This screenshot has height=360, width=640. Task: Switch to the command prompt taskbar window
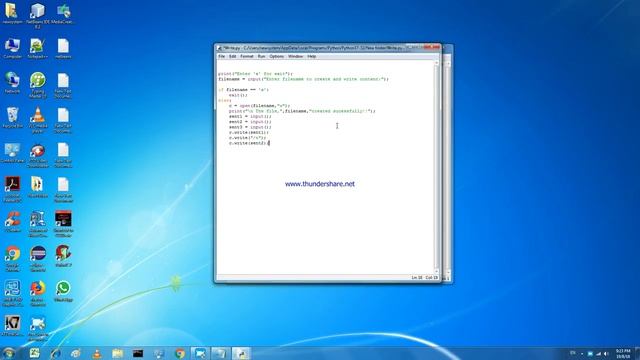point(138,353)
